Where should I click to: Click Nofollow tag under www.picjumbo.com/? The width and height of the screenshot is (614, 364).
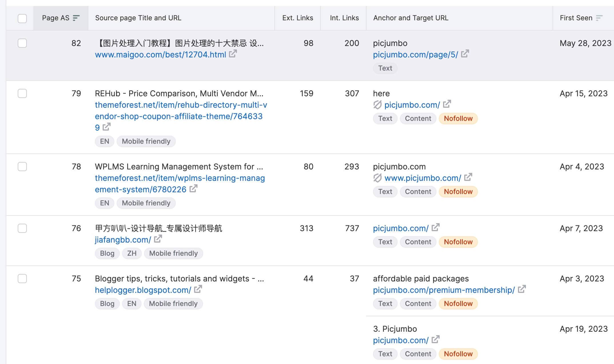point(458,192)
